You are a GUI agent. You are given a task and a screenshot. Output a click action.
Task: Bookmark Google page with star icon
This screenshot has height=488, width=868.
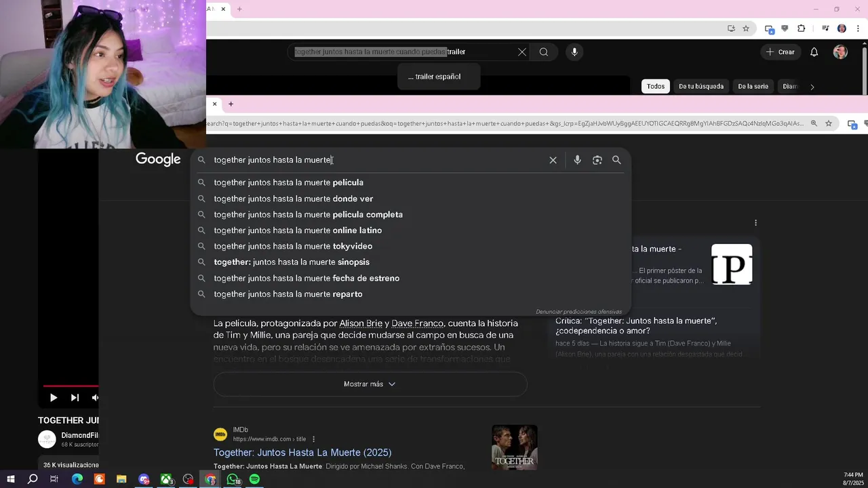point(829,123)
